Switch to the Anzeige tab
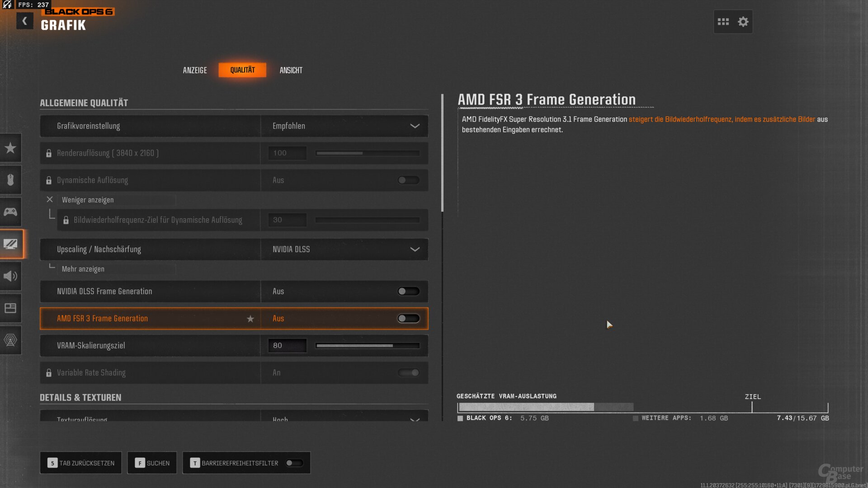 click(195, 70)
